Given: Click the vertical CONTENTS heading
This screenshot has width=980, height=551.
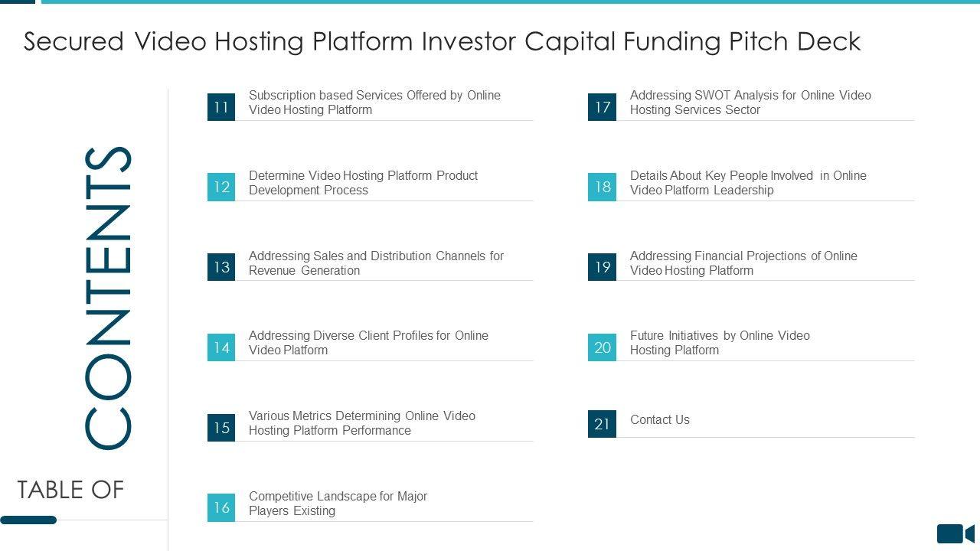Looking at the screenshot, I should (108, 297).
